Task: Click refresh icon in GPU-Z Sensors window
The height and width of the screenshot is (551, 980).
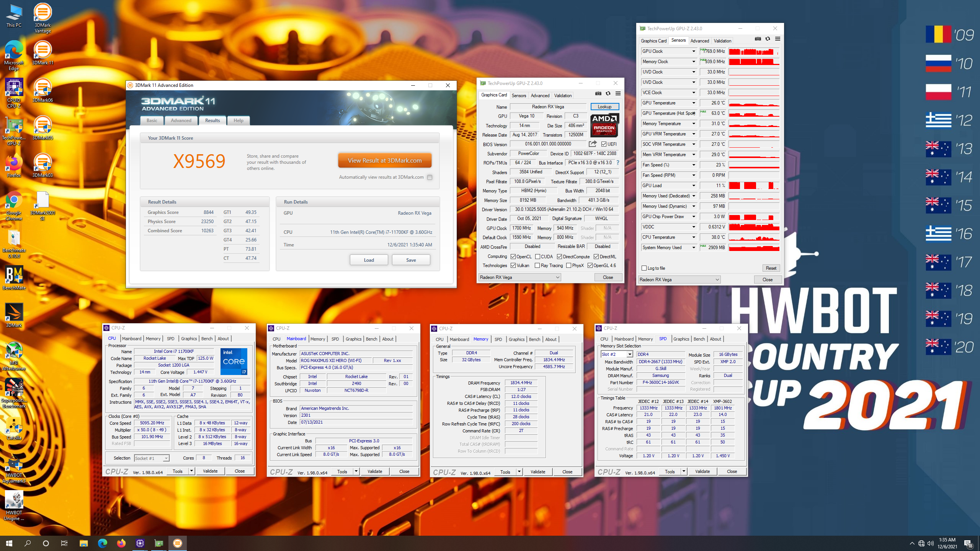Action: point(768,39)
